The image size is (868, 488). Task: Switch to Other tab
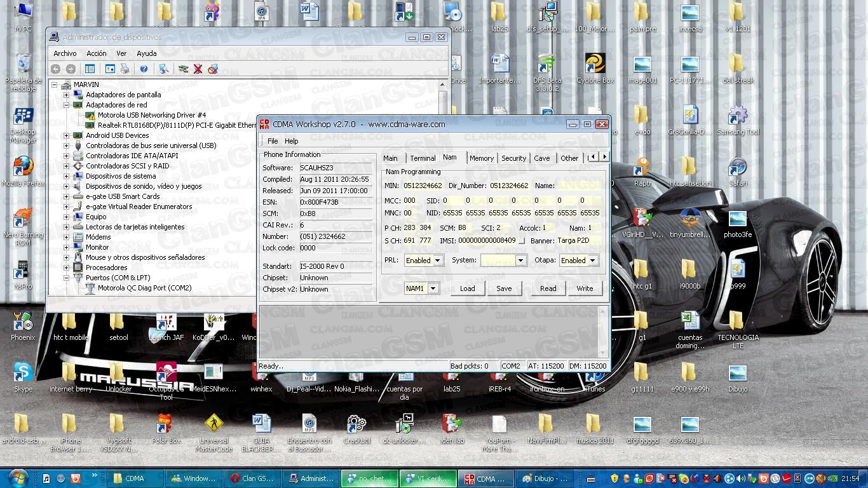[x=569, y=158]
